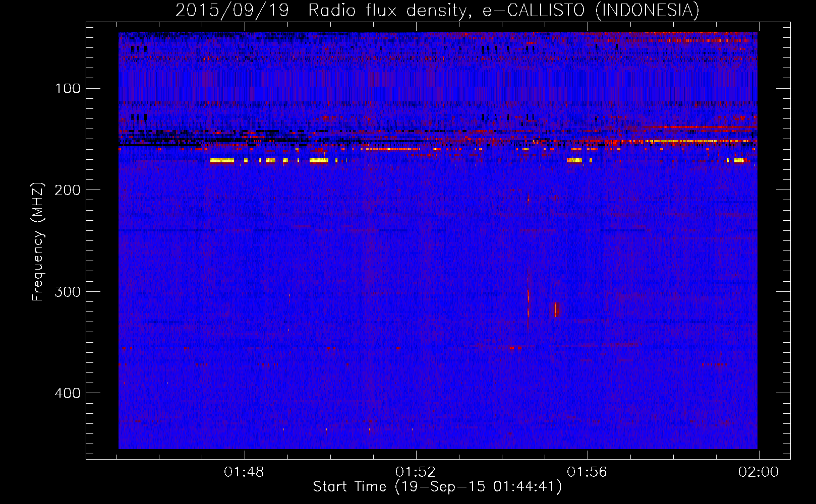Click the short red burst near 320 MHz
The image size is (816, 504).
coord(555,310)
